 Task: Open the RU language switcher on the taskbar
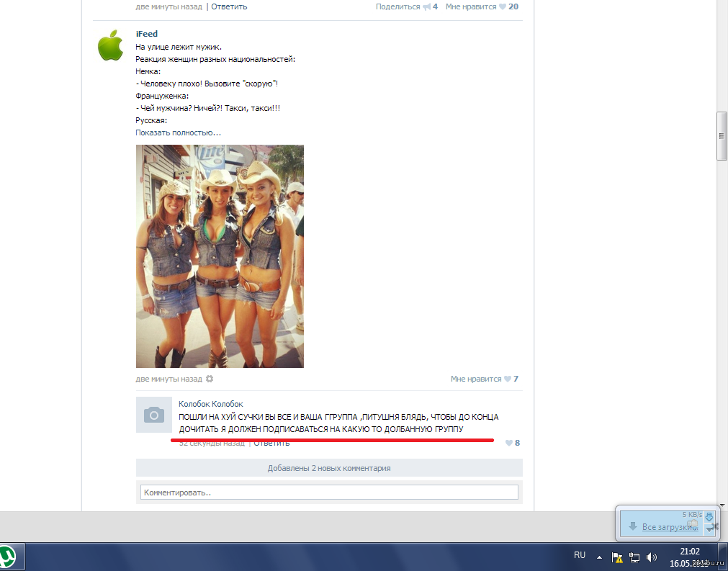(579, 555)
